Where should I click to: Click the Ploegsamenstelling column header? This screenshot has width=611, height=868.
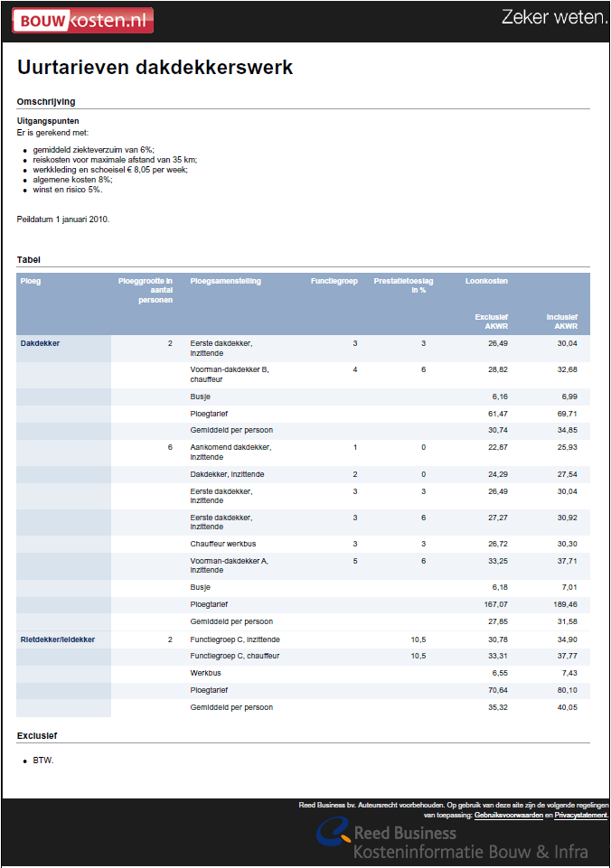click(x=225, y=281)
